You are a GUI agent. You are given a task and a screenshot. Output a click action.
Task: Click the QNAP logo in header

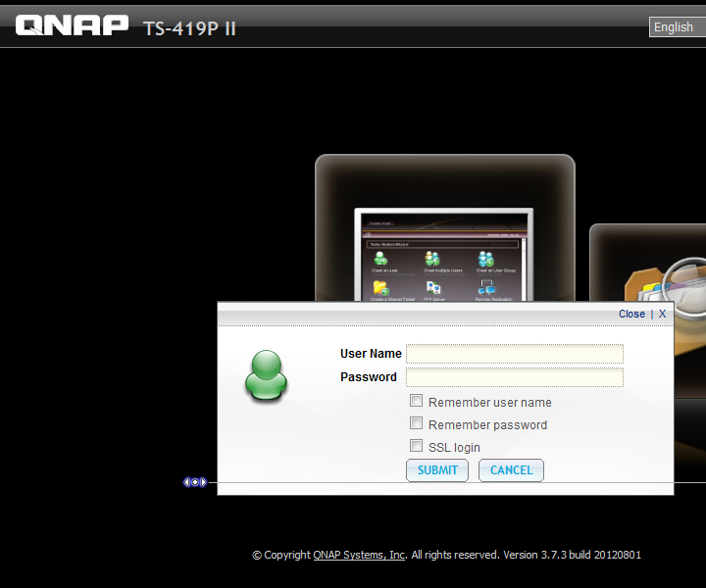(72, 25)
